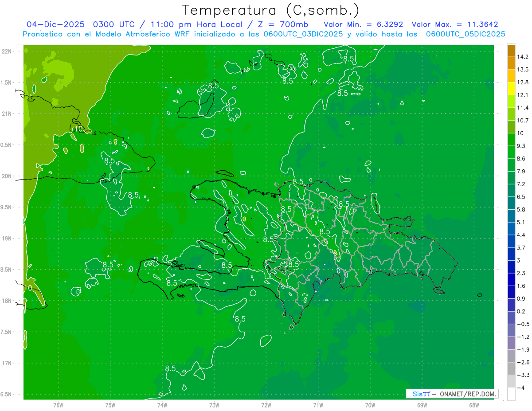The width and height of the screenshot is (532, 411).
Task: Pick the green swatch between 9.3 and 8.6
Action: (x=511, y=153)
